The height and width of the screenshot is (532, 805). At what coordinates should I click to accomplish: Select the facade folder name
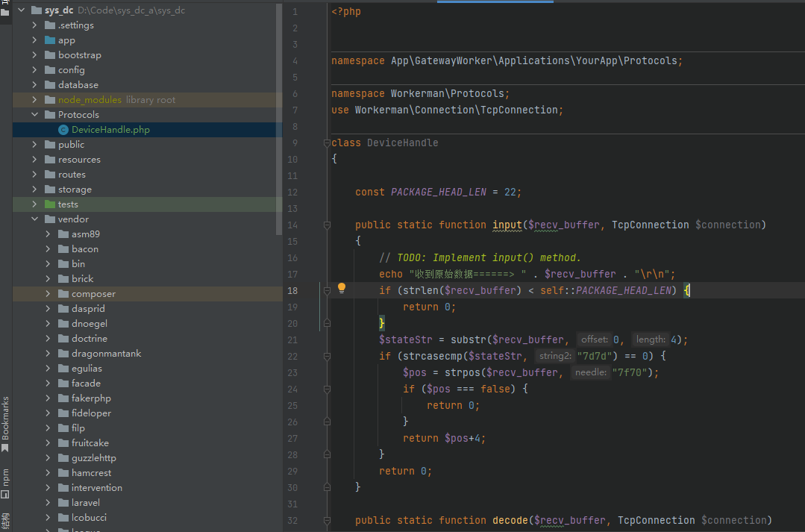point(87,383)
